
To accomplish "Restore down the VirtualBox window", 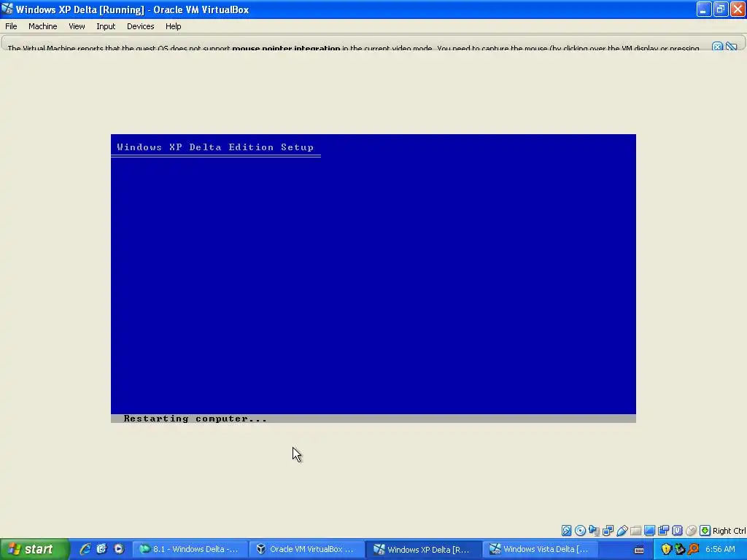I will [720, 9].
